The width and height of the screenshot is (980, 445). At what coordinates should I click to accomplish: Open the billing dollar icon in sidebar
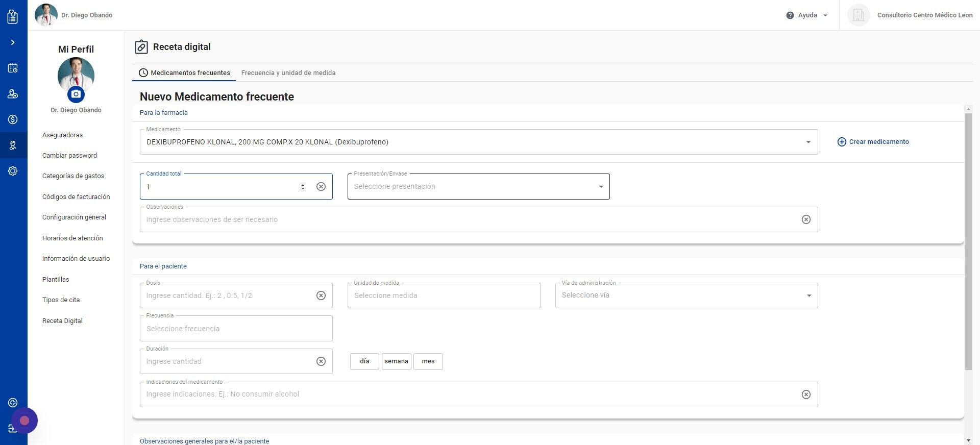tap(13, 119)
